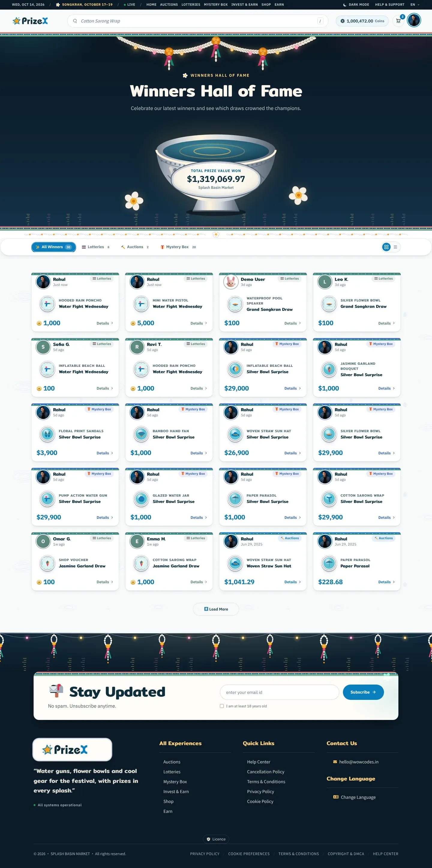Screen dimensions: 432x868
Task: Click the PrizeX logo in header
Action: [30, 21]
